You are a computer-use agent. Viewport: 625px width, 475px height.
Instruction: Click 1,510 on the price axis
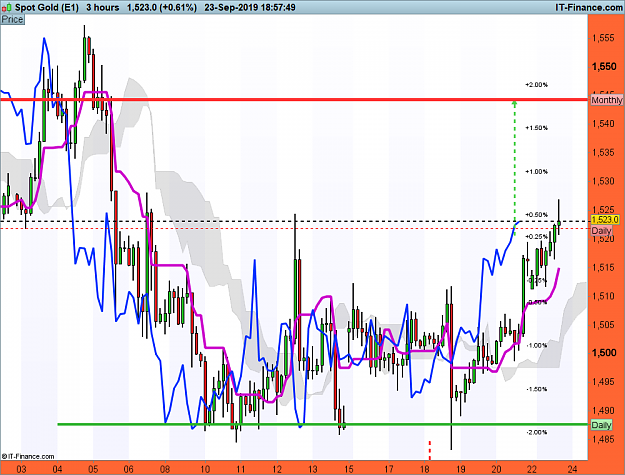604,296
